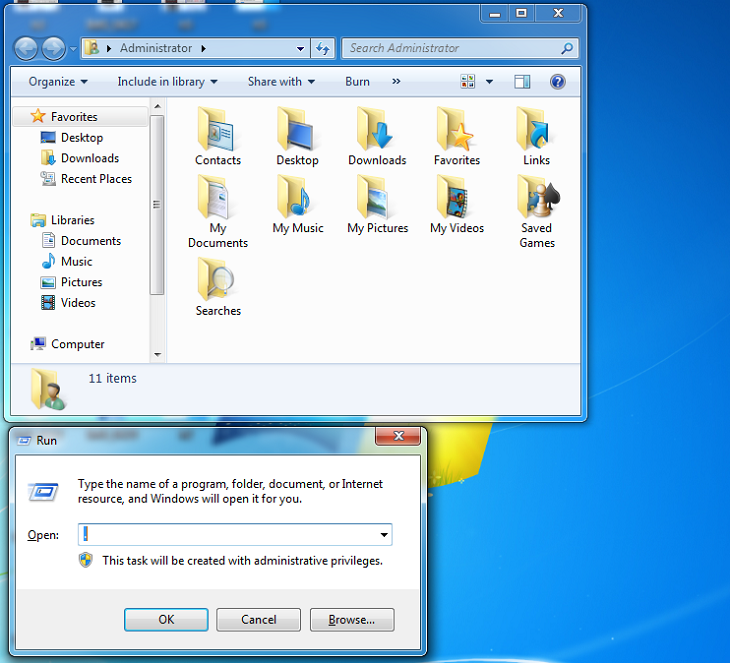Image resolution: width=730 pixels, height=663 pixels.
Task: Open the Pictures library in sidebar
Action: click(72, 282)
